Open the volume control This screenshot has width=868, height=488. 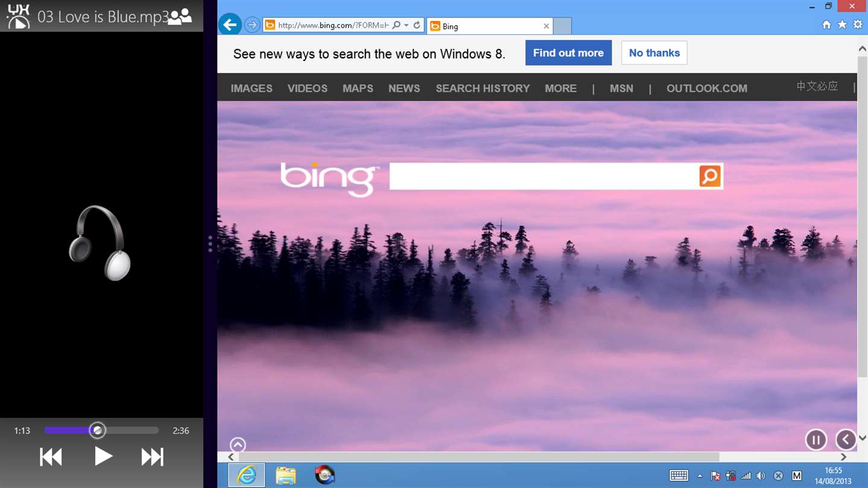pos(761,476)
